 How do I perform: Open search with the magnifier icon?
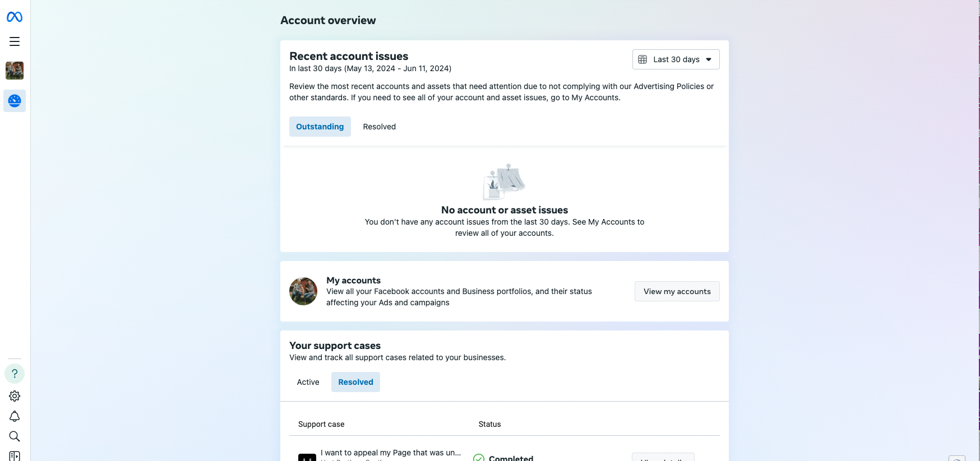coord(15,436)
